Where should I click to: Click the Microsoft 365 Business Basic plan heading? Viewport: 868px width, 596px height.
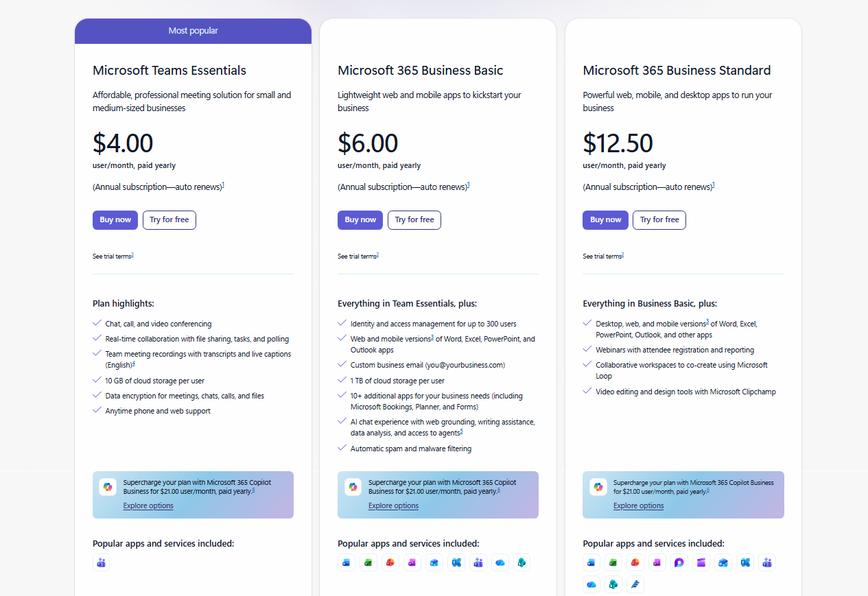(420, 71)
